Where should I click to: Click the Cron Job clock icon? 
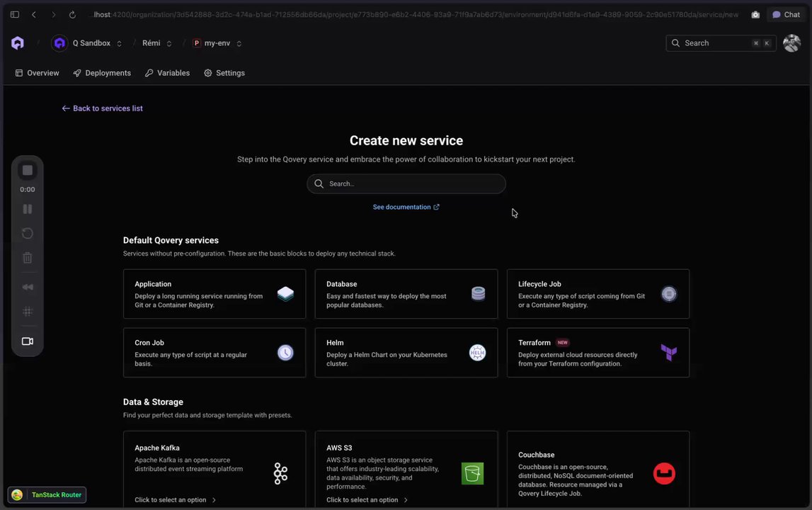coord(285,353)
